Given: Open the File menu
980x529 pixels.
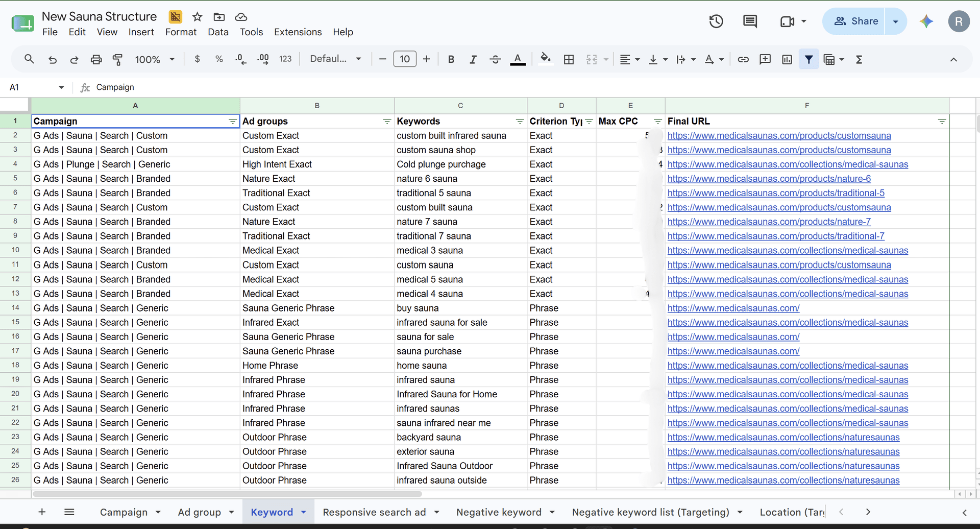Looking at the screenshot, I should click(50, 32).
